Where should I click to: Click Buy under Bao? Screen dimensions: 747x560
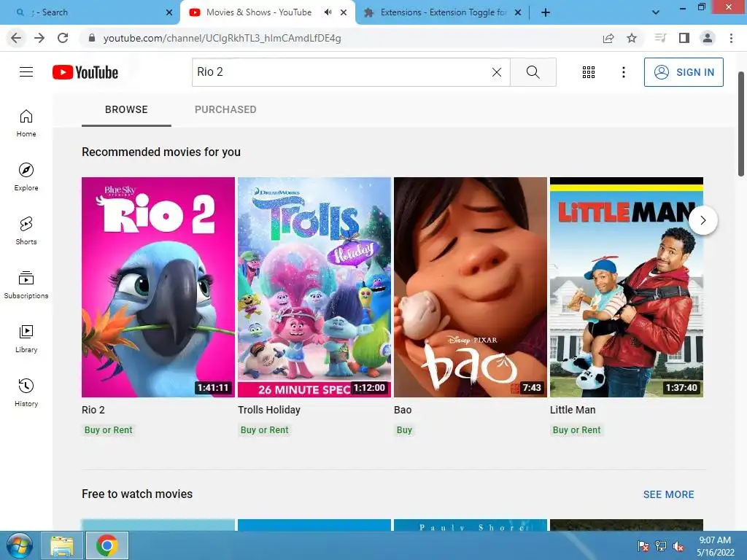[404, 430]
